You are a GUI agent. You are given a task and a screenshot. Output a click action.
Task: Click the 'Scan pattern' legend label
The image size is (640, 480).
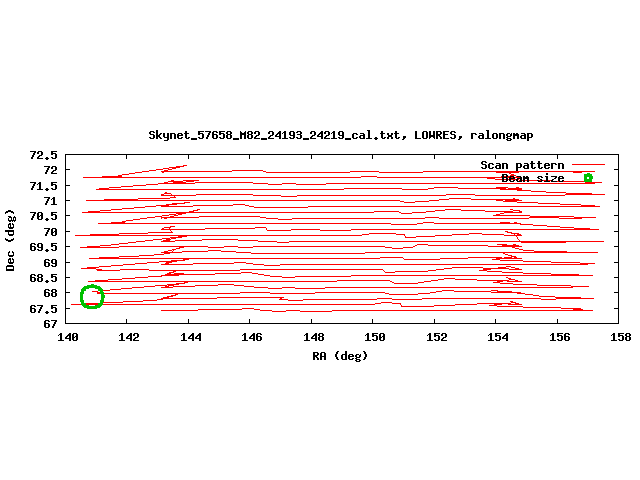(522, 165)
